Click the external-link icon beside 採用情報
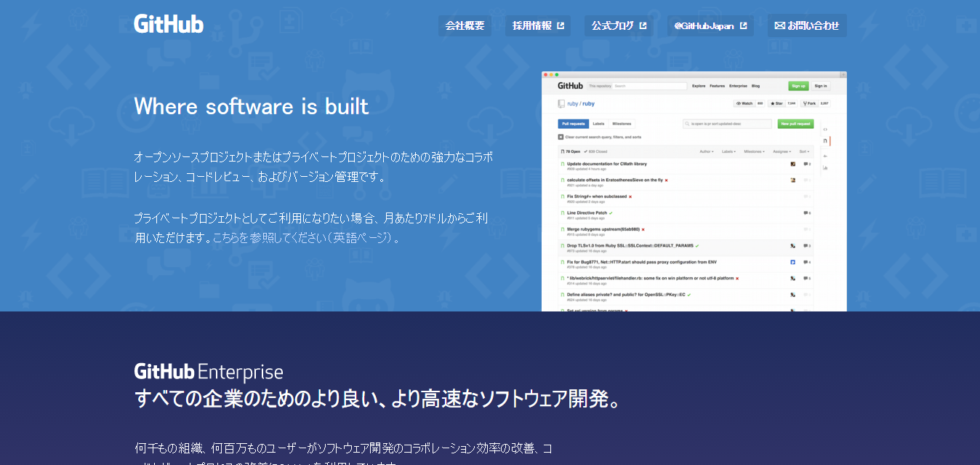 tap(561, 25)
